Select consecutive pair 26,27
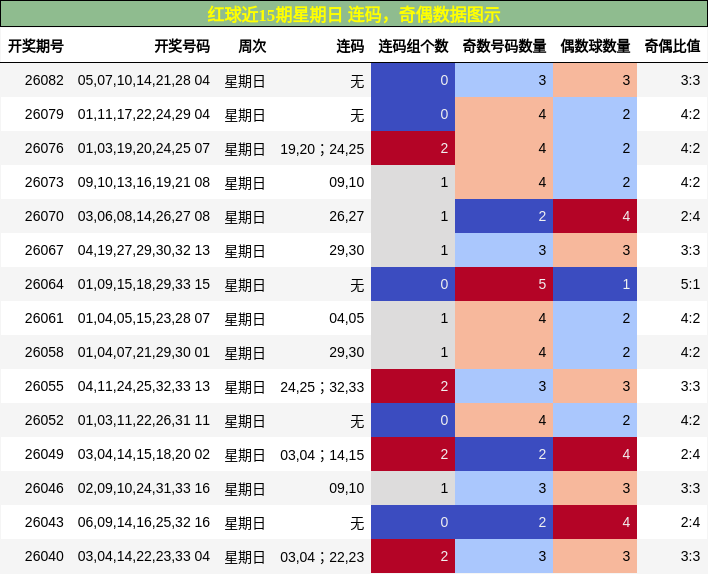Viewport: 708px width, 574px height. [346, 216]
